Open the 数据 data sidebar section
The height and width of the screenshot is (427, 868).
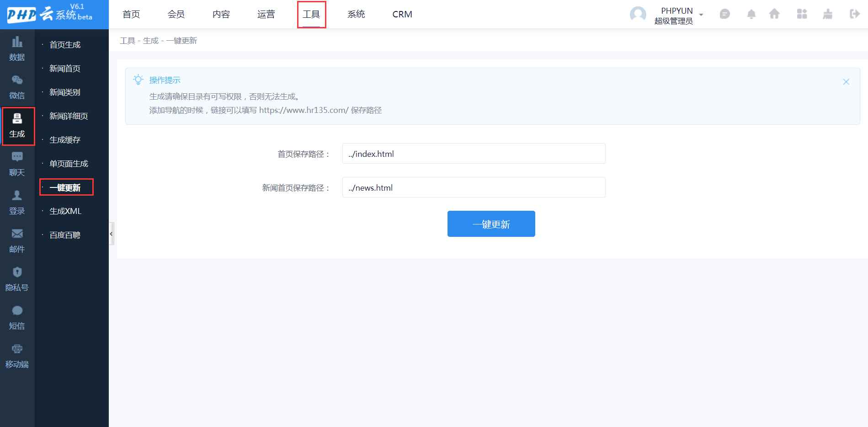(x=17, y=48)
